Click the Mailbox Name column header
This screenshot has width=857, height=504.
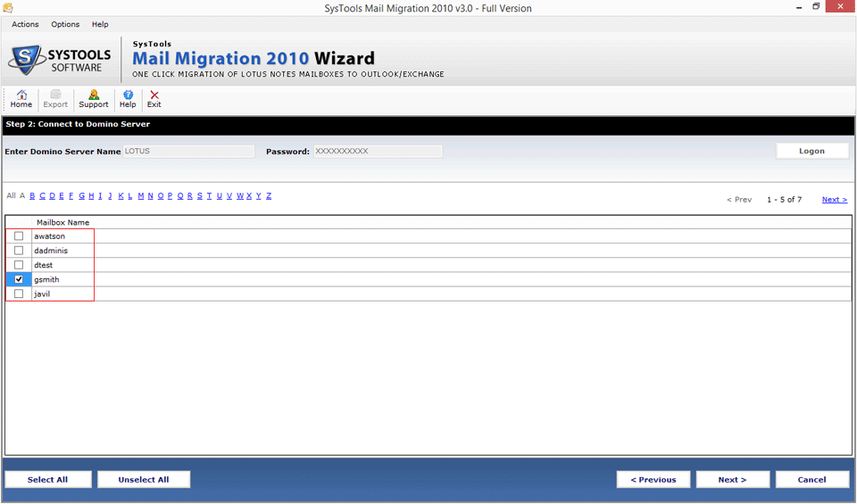(x=62, y=222)
